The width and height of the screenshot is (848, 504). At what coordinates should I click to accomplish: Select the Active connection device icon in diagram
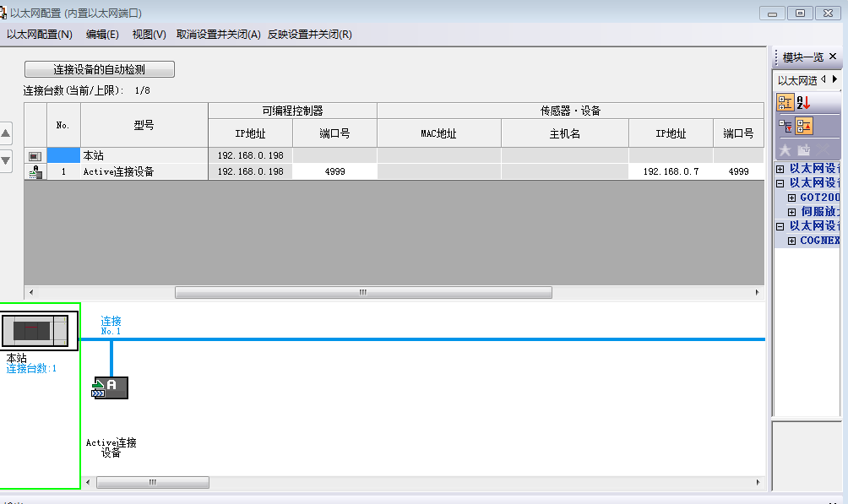point(110,387)
